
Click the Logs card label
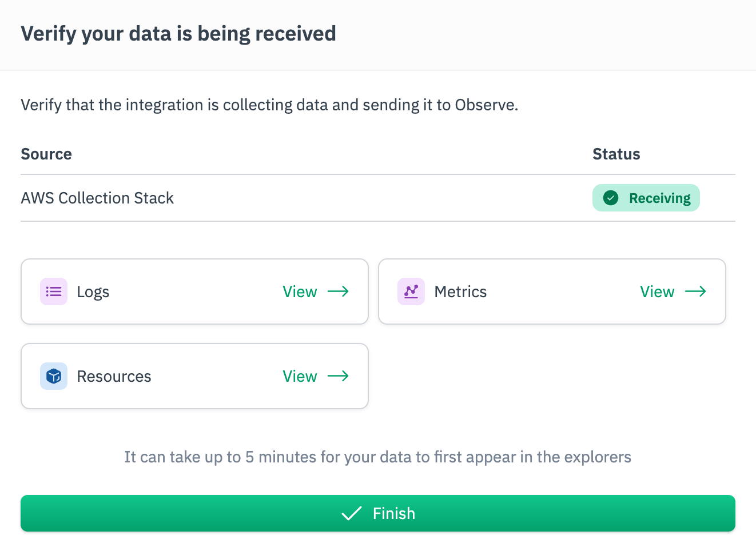point(93,292)
